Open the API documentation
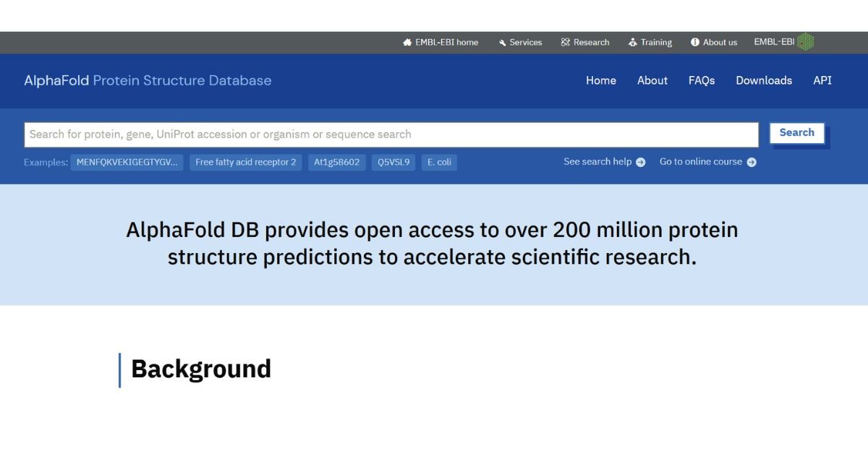This screenshot has height=454, width=868. [822, 80]
